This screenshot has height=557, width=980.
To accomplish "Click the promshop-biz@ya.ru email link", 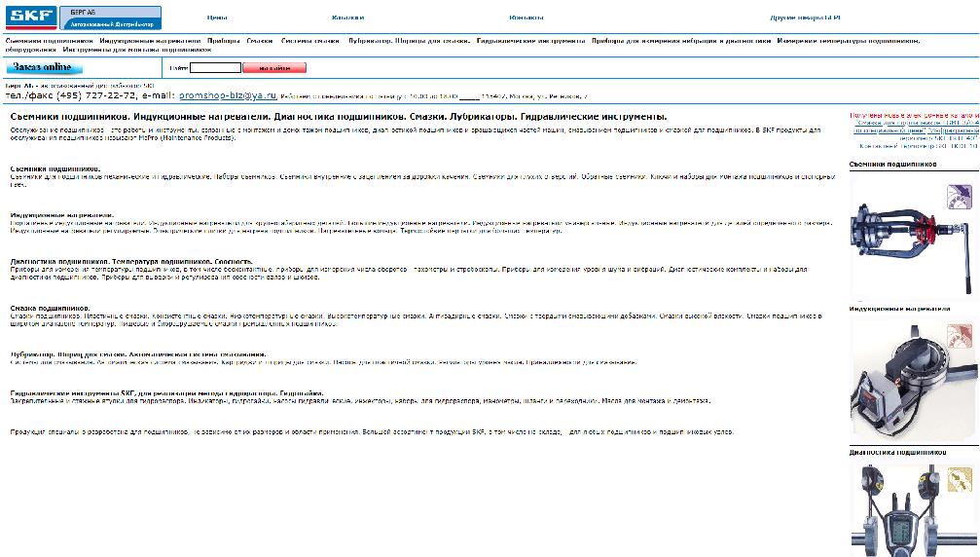I will pos(228,95).
